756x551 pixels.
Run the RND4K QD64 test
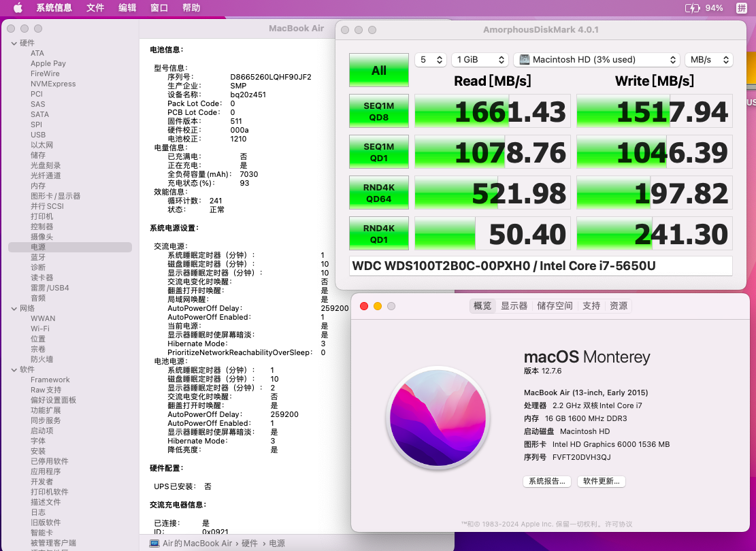(x=379, y=193)
